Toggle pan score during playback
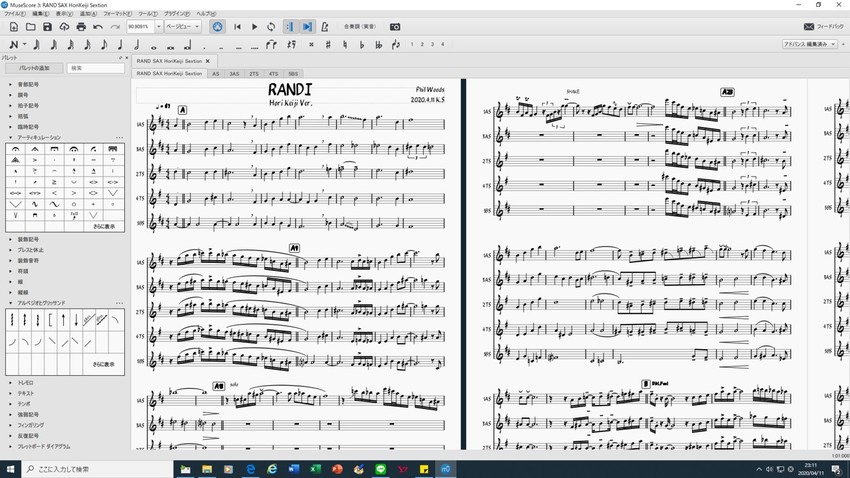The image size is (850, 478). 307,27
